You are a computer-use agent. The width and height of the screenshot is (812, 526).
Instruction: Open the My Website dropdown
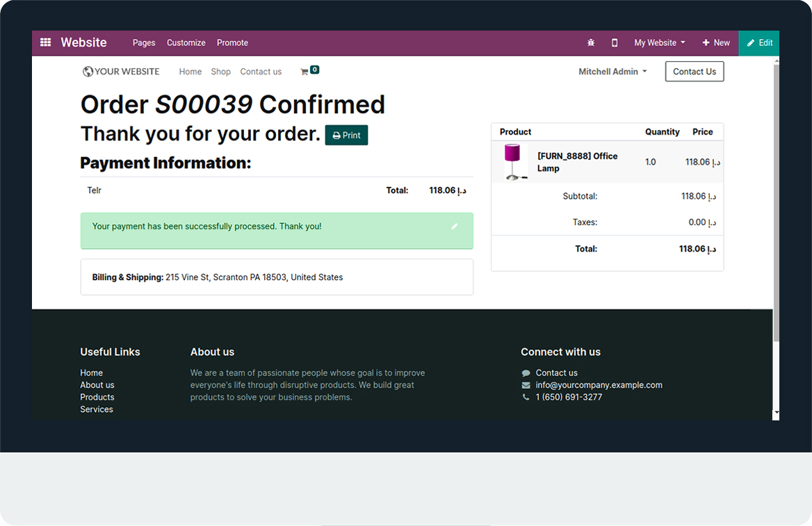click(x=659, y=42)
